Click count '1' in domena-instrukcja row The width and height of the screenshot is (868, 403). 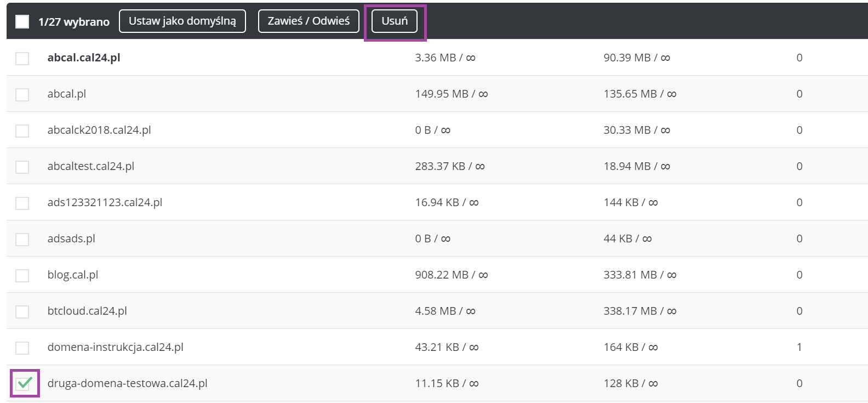pyautogui.click(x=800, y=347)
